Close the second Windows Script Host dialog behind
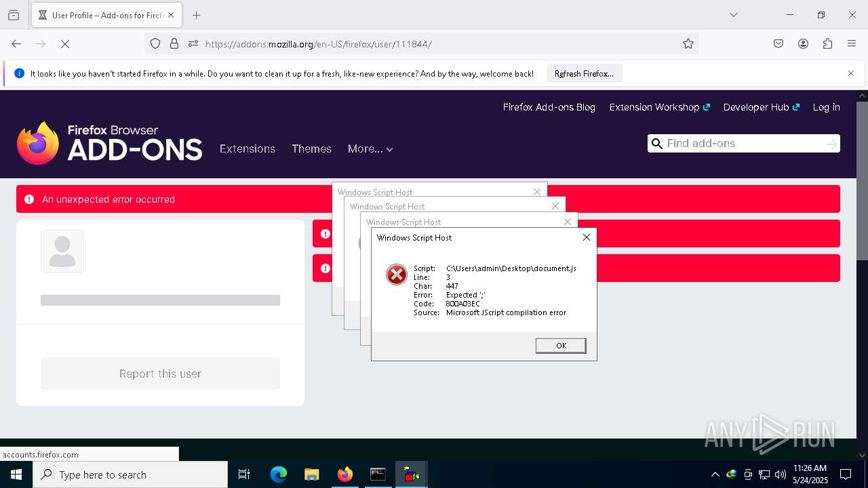Image resolution: width=868 pixels, height=488 pixels. [568, 222]
